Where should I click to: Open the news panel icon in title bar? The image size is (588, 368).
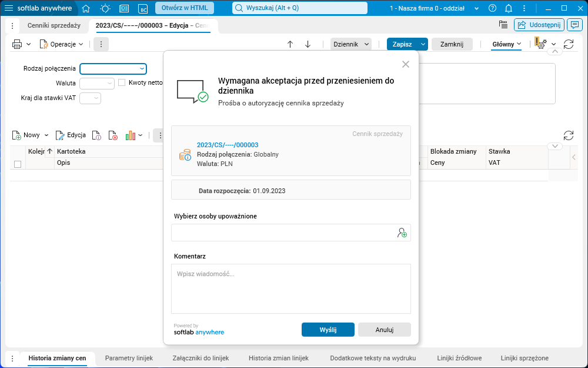(124, 8)
